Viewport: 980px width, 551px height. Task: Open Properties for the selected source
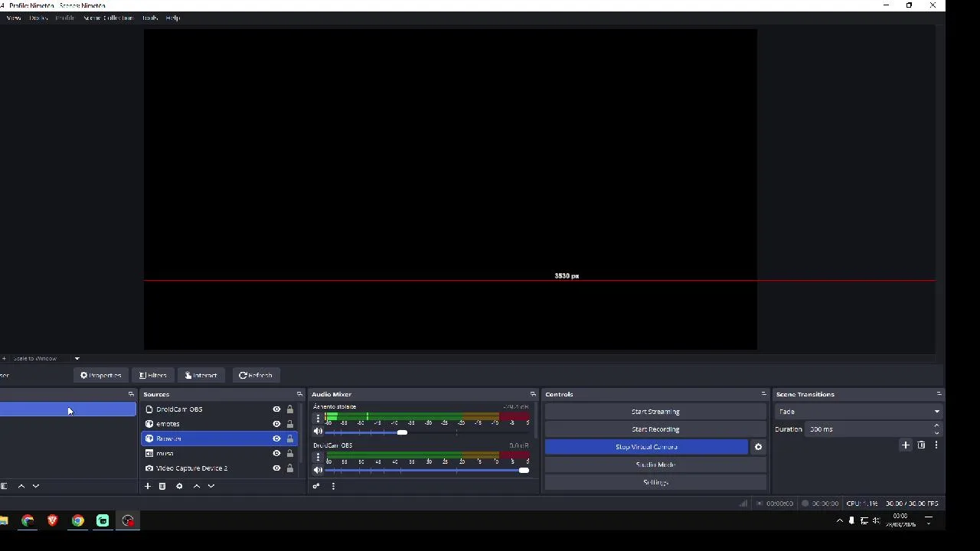(101, 375)
